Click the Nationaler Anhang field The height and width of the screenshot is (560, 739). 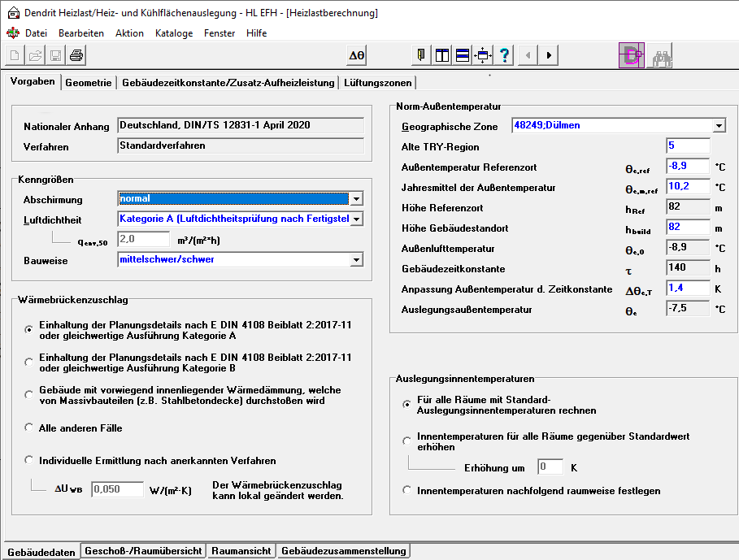[241, 126]
